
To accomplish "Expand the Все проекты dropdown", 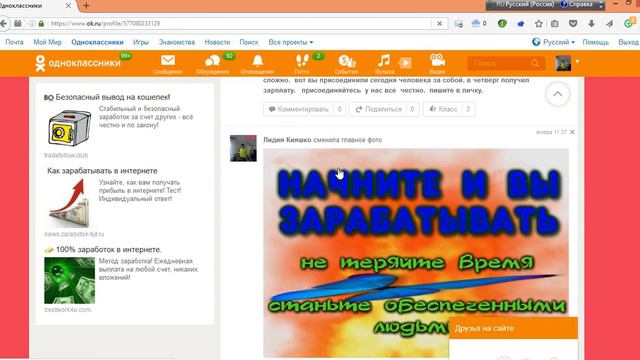I will pyautogui.click(x=291, y=42).
